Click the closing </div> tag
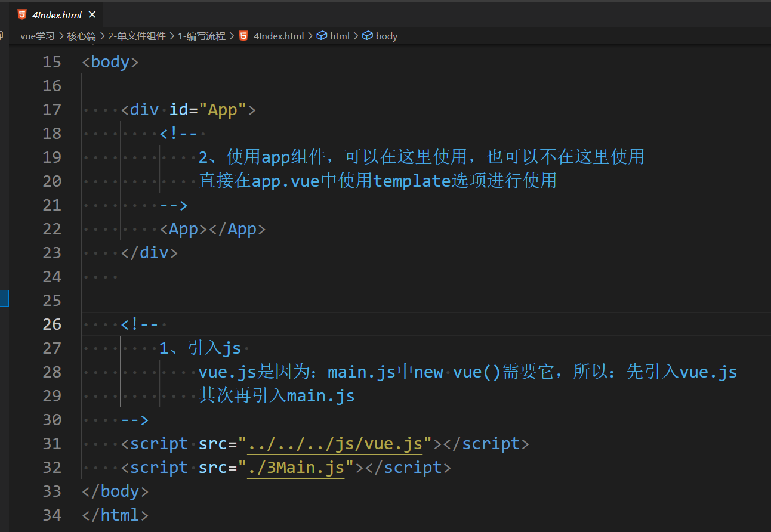Image resolution: width=771 pixels, height=532 pixels. [149, 253]
